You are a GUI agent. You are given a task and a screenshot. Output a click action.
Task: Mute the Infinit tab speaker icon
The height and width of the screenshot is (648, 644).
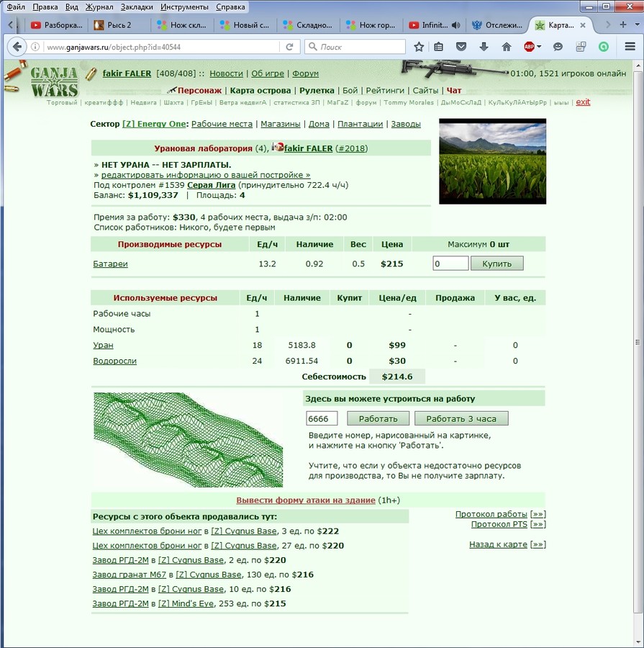[455, 25]
